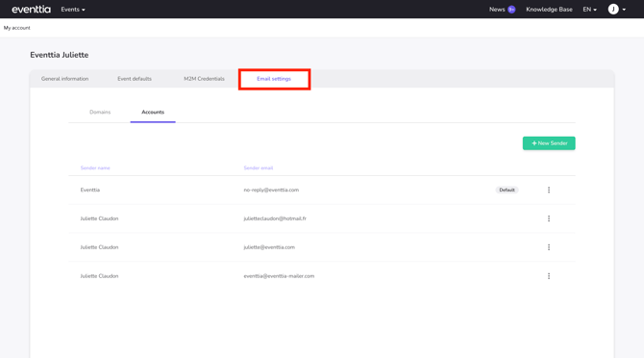Click the Eventtia Juliette account heading
This screenshot has width=644, height=358.
click(60, 55)
